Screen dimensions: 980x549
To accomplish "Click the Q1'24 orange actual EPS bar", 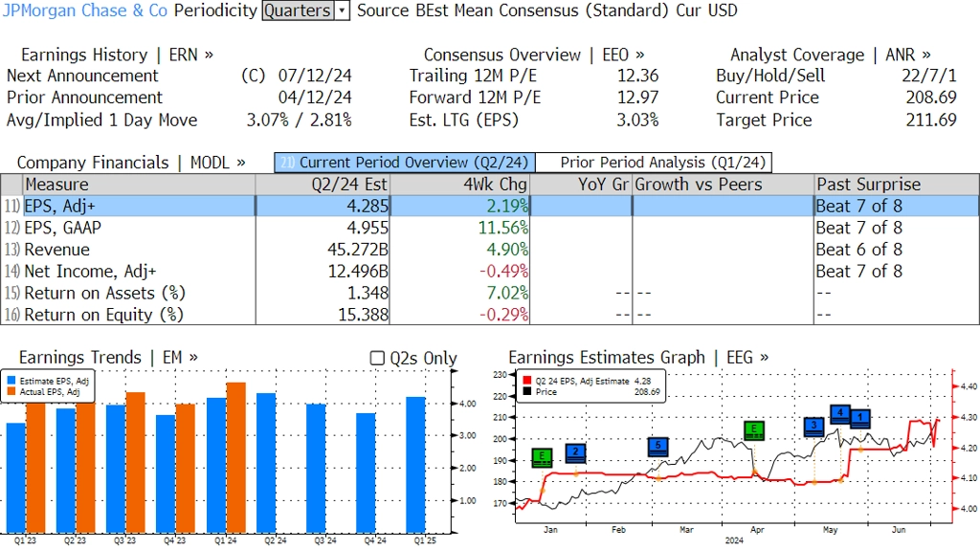I will 235,458.
